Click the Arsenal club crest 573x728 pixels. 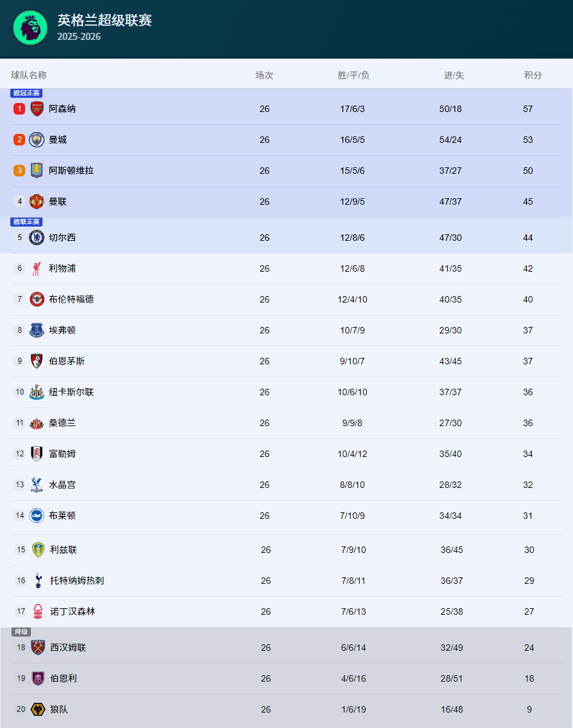37,109
